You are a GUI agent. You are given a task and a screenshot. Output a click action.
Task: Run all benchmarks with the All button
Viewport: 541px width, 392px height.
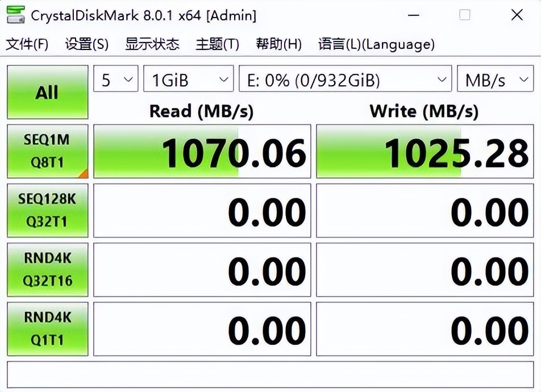[47, 91]
